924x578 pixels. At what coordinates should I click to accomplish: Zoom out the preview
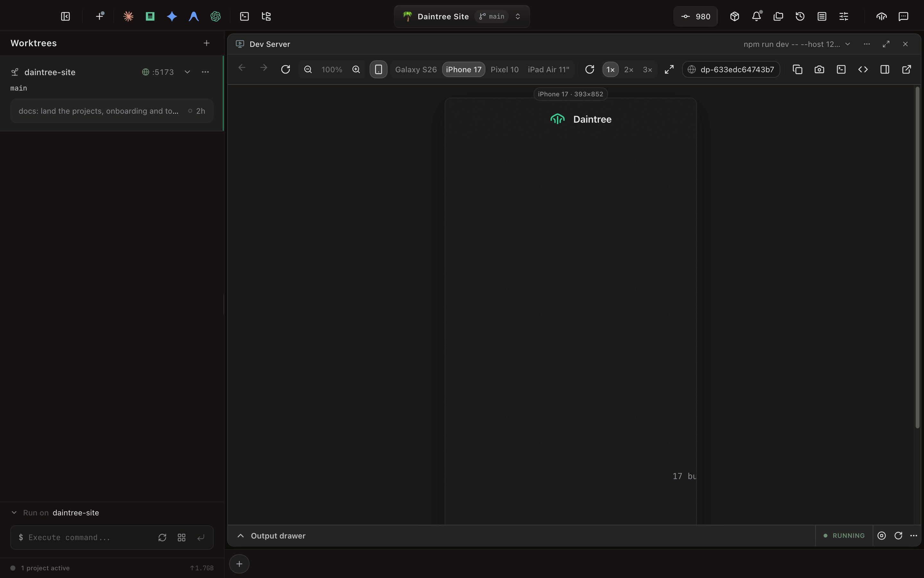coord(308,70)
